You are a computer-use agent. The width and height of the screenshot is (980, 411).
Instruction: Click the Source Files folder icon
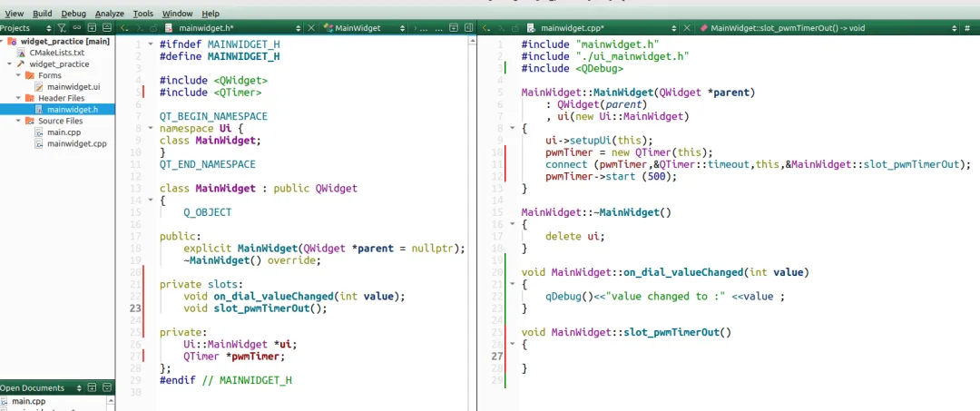pyautogui.click(x=29, y=121)
